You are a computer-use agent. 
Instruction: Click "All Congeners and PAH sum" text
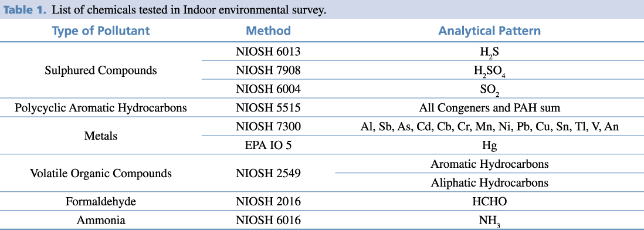(x=489, y=108)
